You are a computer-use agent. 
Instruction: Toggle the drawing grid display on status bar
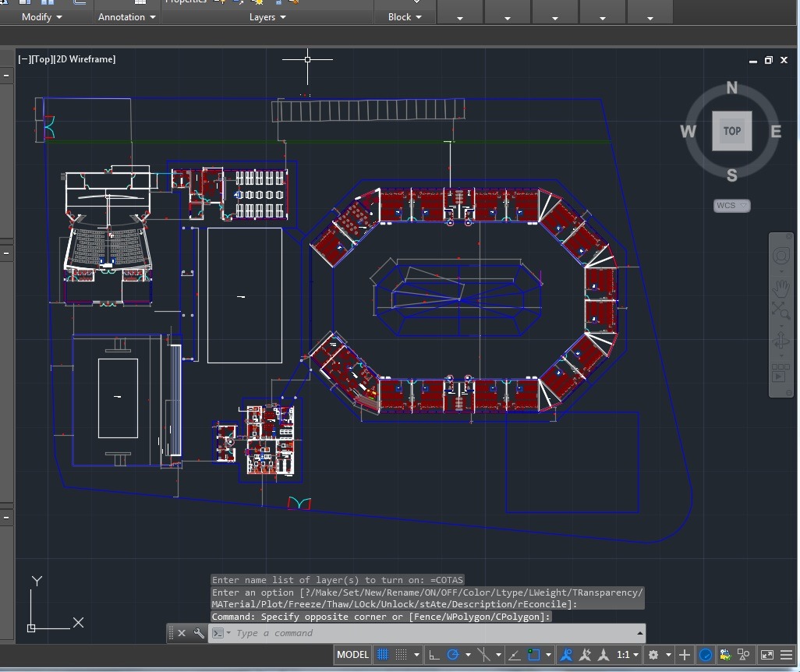(x=382, y=655)
